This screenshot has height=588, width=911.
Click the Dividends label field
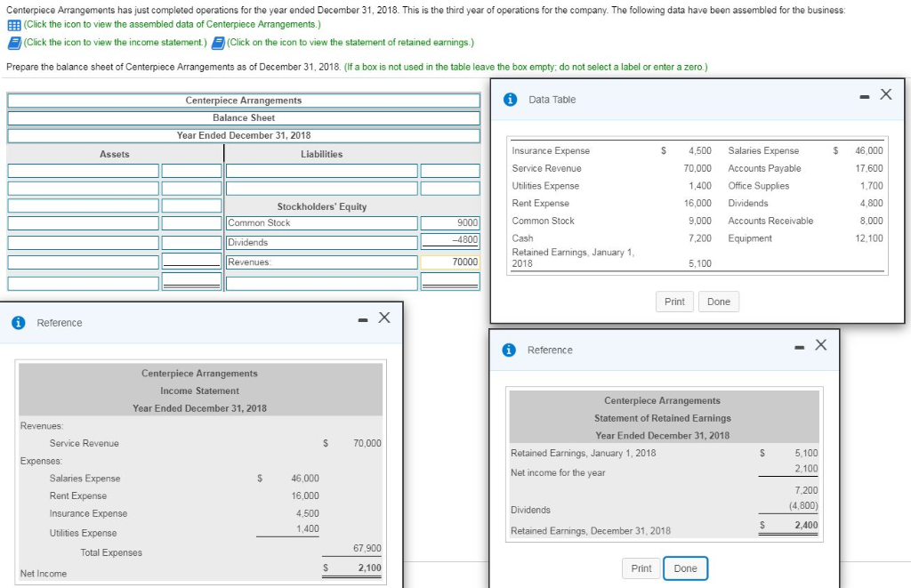(x=322, y=242)
